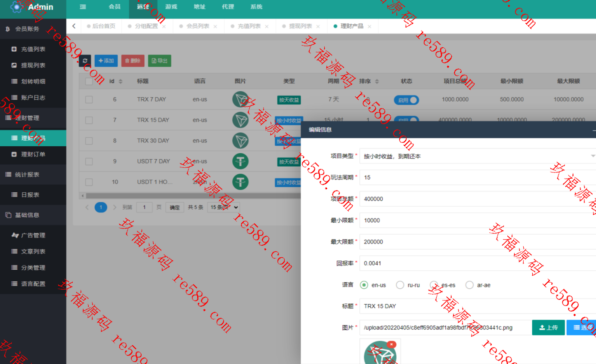Remove the uploaded image with red X
596x364 pixels.
(x=391, y=344)
